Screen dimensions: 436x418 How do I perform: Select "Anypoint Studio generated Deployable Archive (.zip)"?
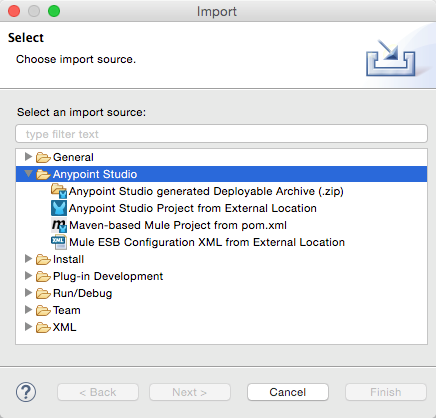(206, 191)
